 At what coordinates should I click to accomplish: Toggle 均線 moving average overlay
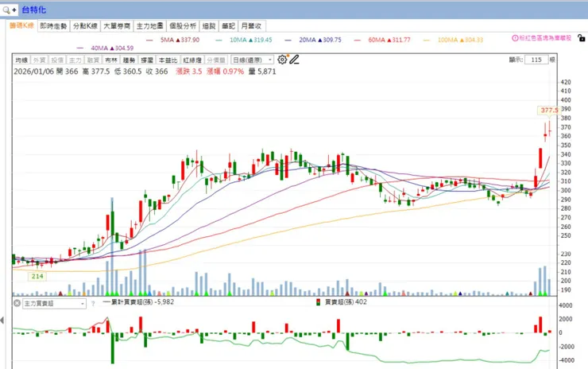(21, 60)
